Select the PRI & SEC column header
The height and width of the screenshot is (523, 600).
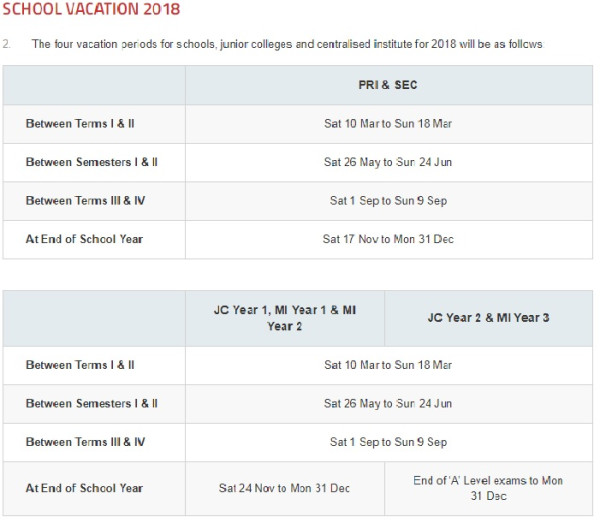[x=388, y=85]
